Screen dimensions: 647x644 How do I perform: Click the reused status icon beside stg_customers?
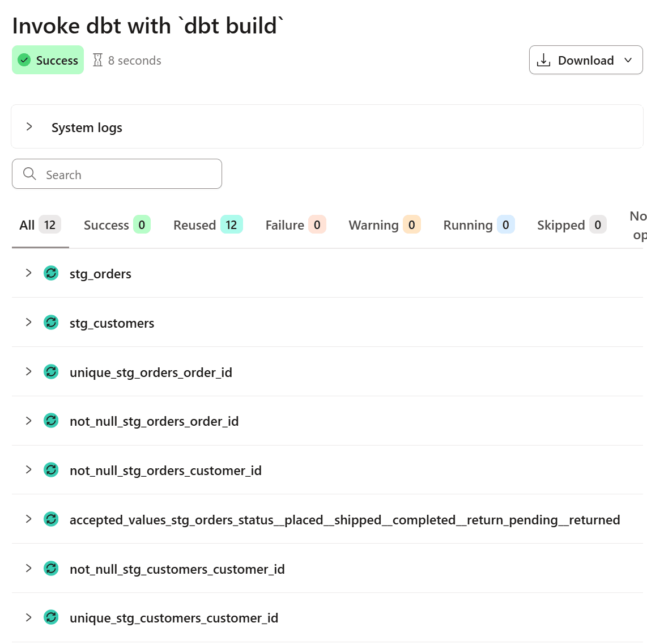[51, 323]
